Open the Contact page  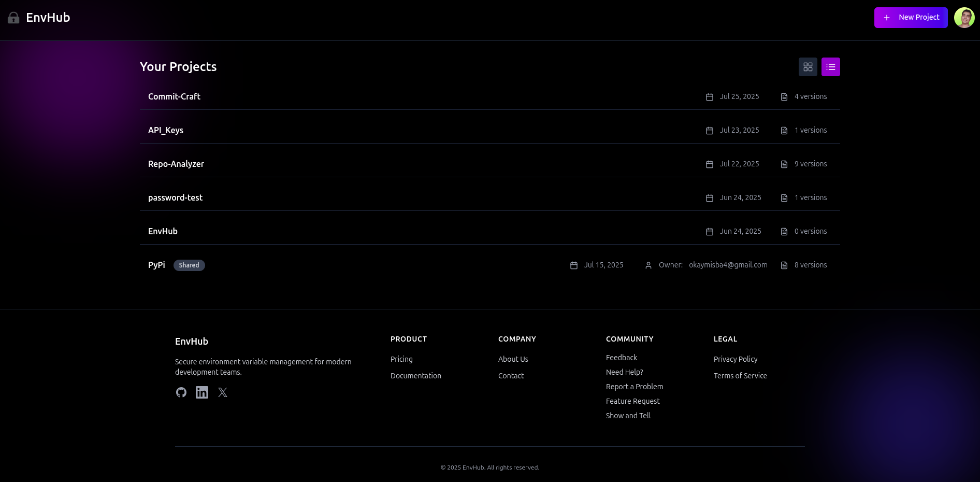pyautogui.click(x=511, y=376)
